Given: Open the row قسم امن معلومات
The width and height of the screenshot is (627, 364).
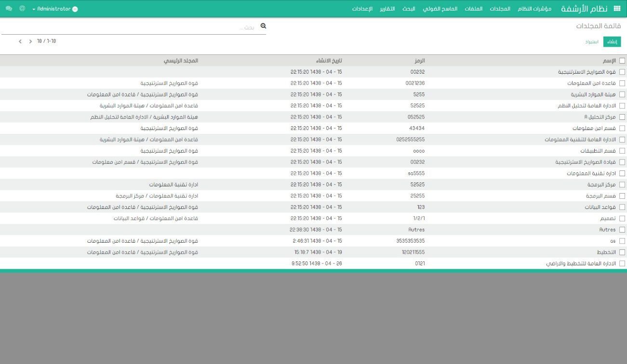Looking at the screenshot, I should click(313, 128).
